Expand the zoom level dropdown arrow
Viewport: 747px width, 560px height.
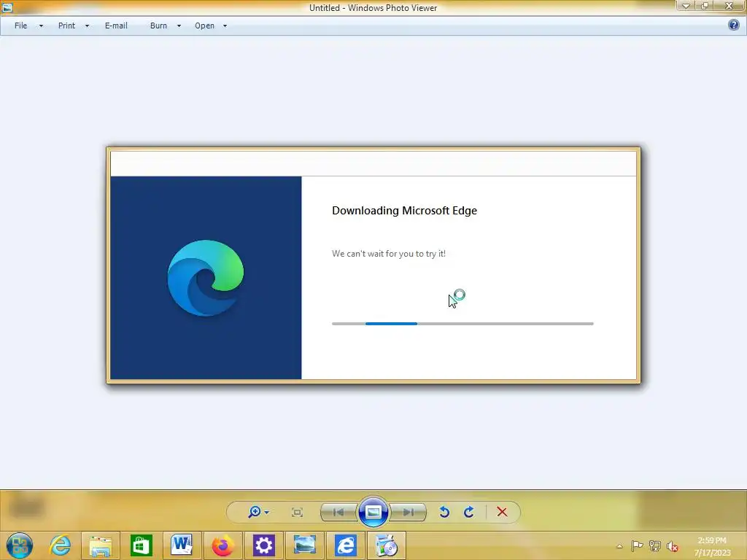267,513
